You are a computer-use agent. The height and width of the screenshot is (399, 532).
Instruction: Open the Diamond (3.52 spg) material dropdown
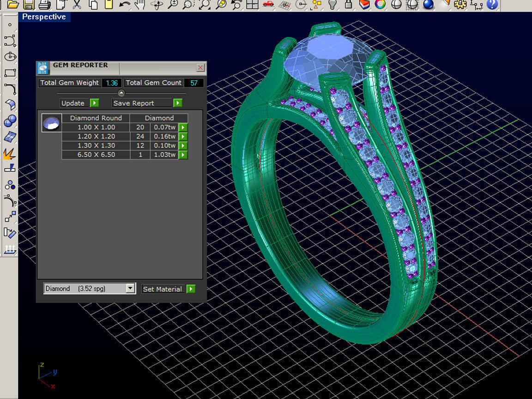(130, 288)
